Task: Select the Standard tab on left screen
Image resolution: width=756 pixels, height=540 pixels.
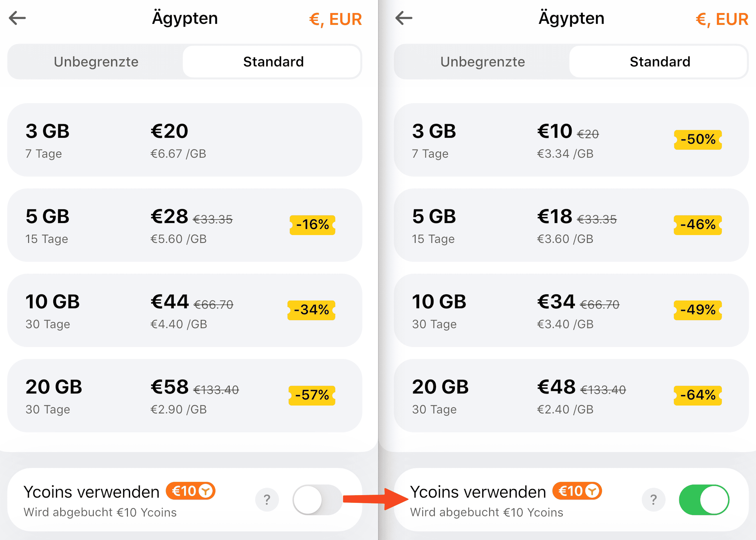Action: [x=273, y=62]
